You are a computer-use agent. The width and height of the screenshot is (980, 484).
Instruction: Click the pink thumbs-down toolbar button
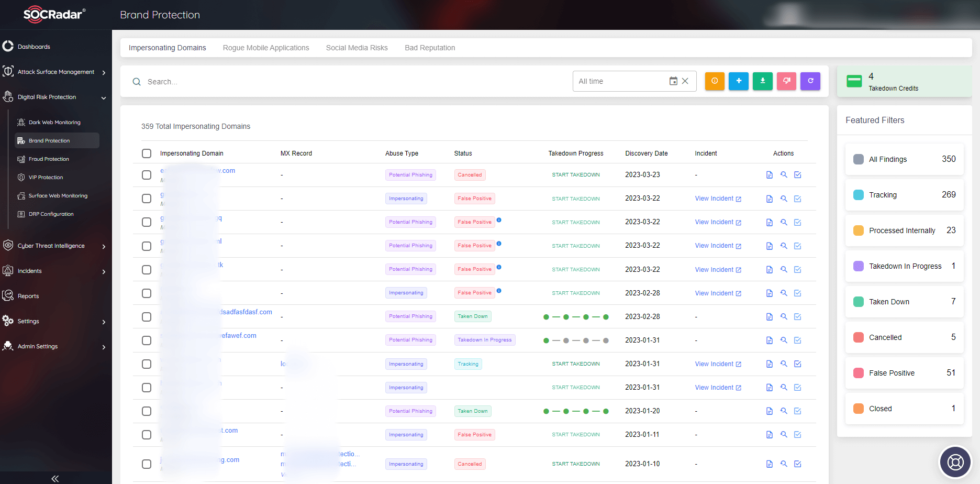(786, 81)
